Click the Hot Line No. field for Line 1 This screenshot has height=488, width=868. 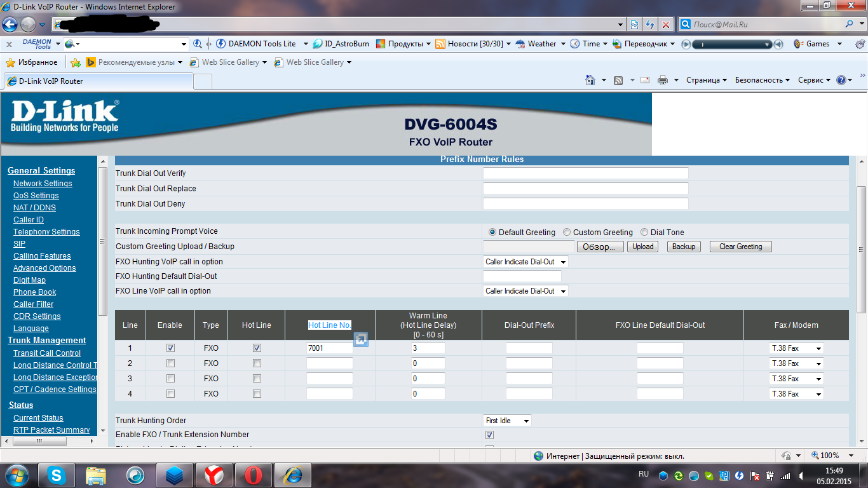[330, 348]
